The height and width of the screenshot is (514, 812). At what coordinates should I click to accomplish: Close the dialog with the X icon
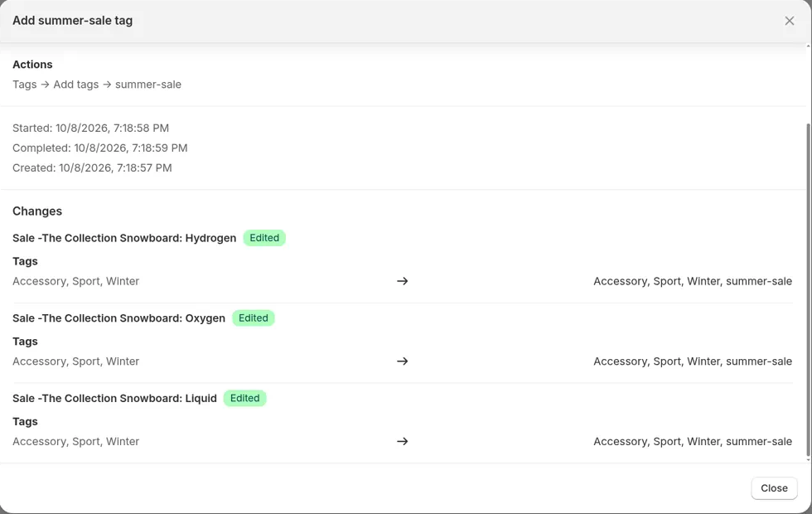tap(789, 21)
